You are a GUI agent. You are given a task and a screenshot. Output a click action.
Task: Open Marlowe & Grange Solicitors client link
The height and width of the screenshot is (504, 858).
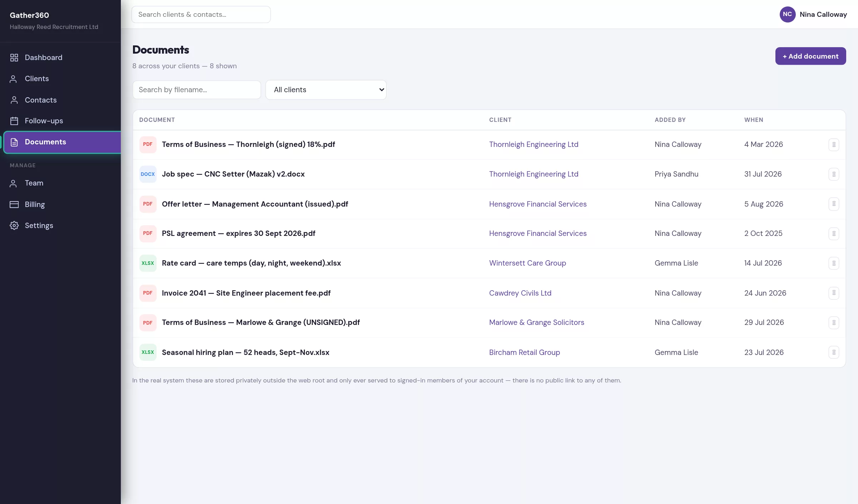coord(537,322)
